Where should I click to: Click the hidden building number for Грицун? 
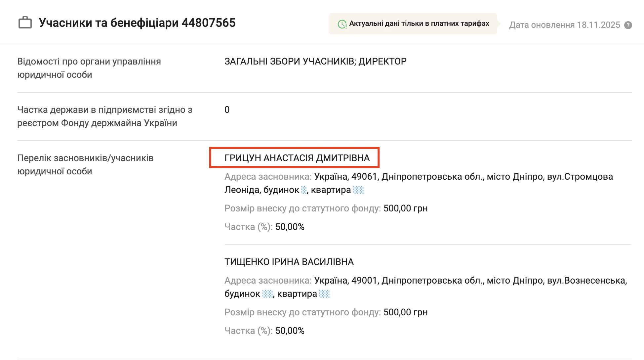tap(304, 190)
